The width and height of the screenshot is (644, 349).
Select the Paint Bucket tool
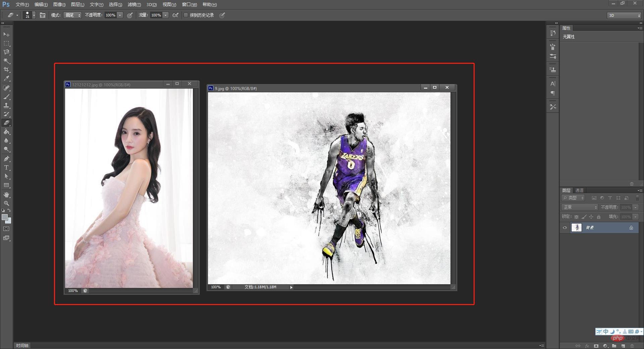click(x=6, y=132)
